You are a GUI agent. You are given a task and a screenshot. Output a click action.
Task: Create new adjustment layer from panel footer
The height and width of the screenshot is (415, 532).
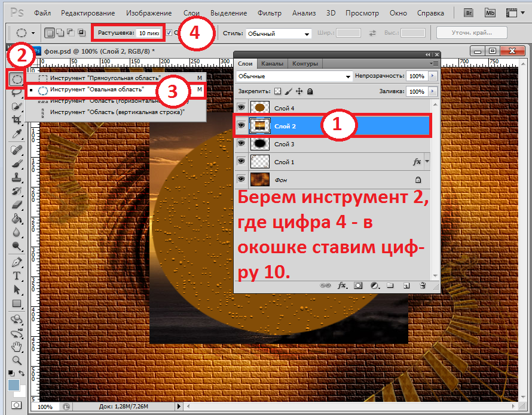tap(375, 285)
